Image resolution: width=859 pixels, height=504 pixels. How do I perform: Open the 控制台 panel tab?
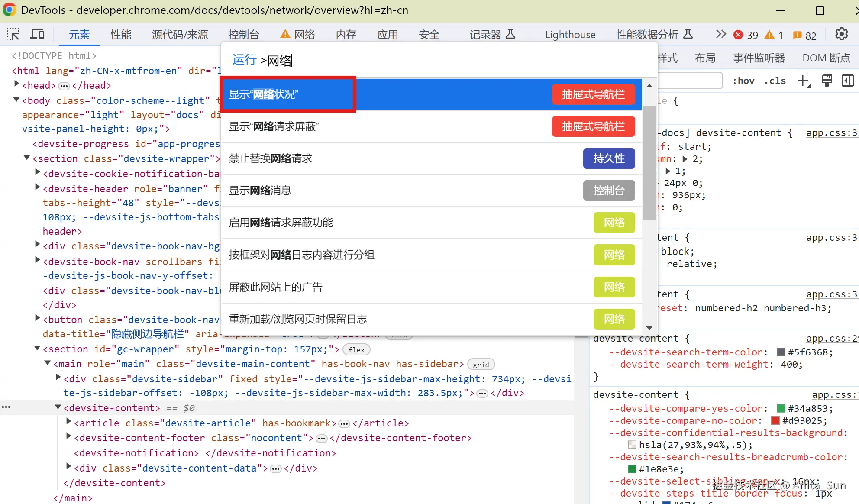[244, 35]
